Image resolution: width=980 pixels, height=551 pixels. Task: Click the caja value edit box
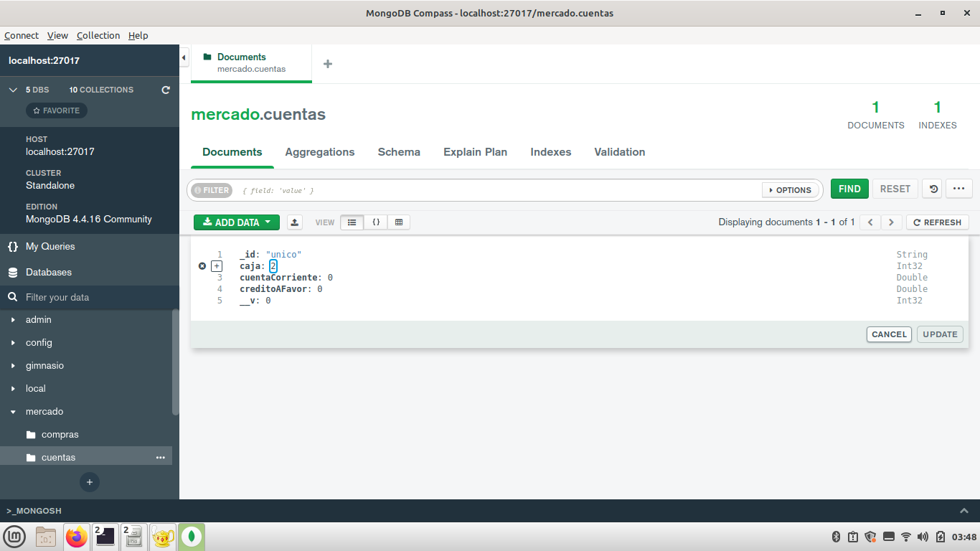273,266
